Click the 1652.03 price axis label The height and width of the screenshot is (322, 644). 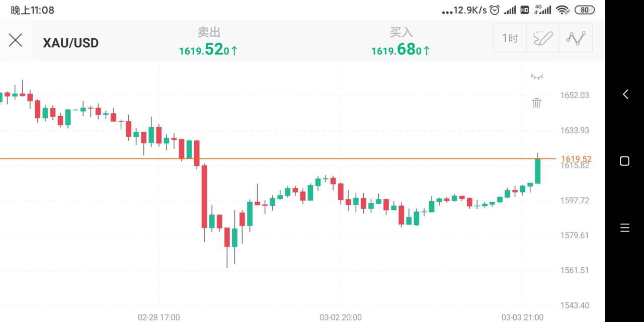pyautogui.click(x=574, y=96)
